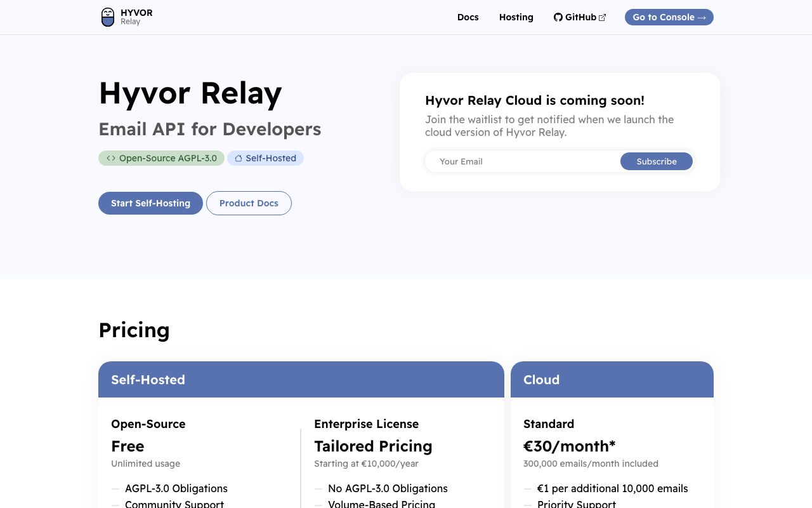Viewport: 812px width, 508px height.
Task: Click the house icon on Self-Hosted badge
Action: click(x=239, y=158)
